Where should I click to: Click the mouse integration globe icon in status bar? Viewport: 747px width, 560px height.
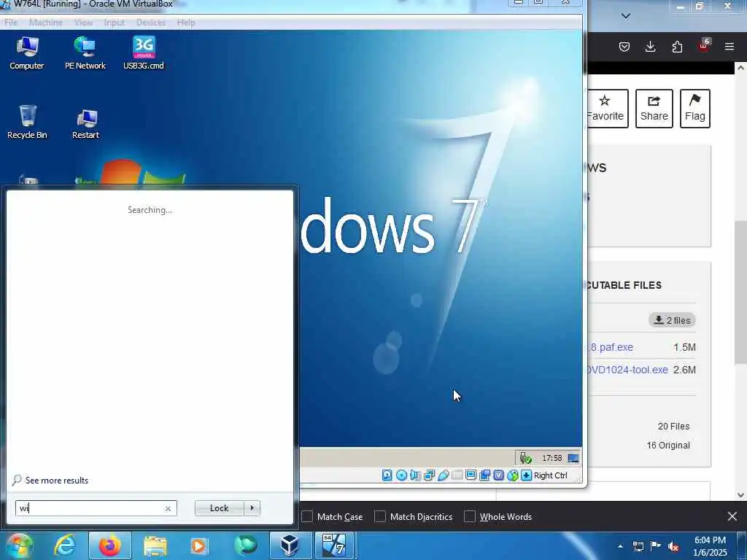tap(512, 475)
